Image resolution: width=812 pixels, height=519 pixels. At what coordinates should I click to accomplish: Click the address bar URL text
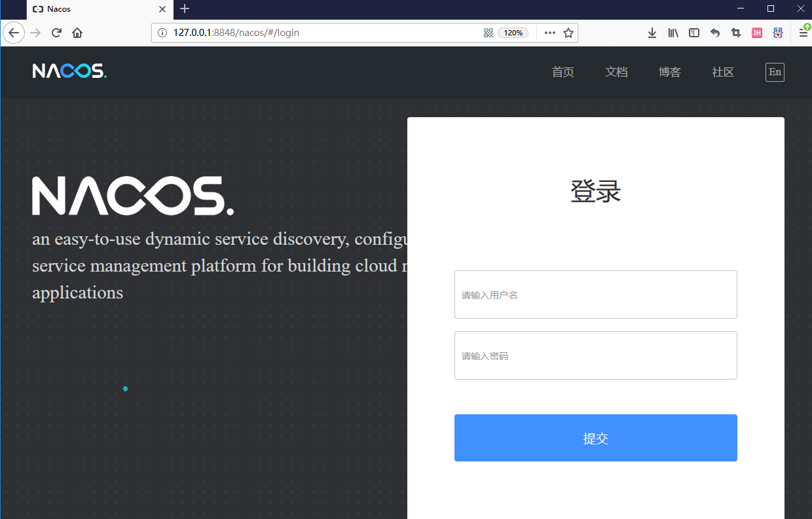236,33
